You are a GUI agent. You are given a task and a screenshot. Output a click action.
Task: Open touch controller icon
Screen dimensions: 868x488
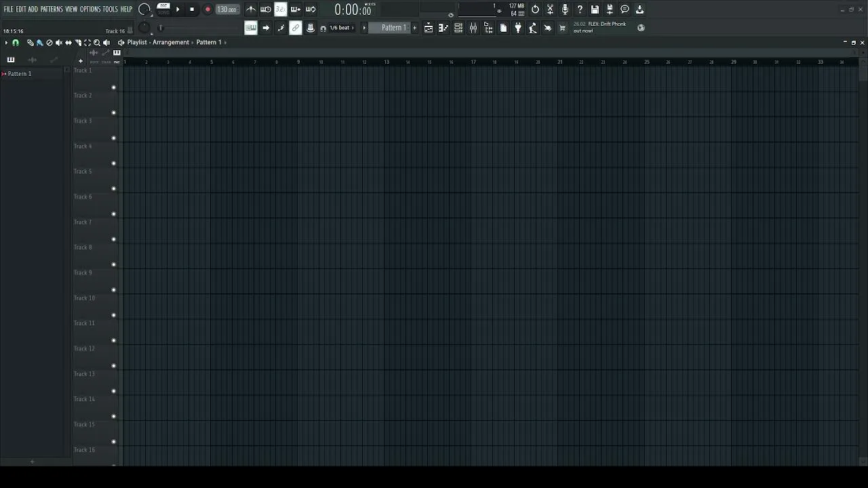coord(548,28)
